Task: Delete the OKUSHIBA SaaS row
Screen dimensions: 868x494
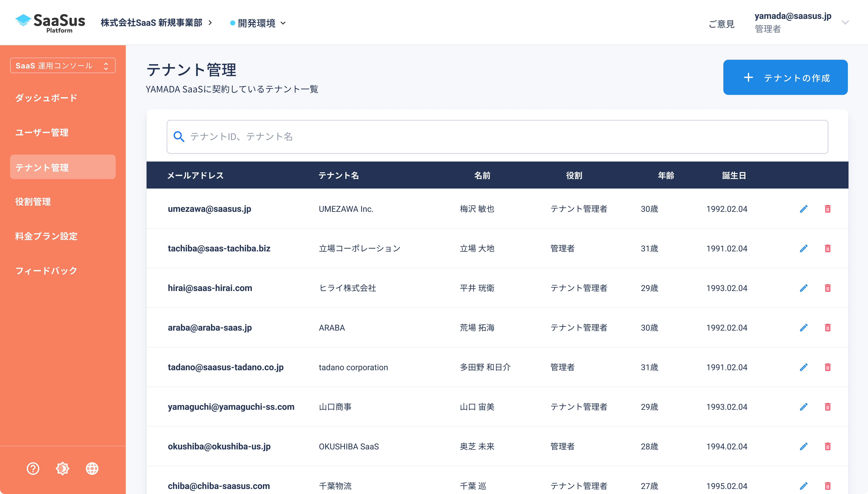Action: click(x=828, y=447)
